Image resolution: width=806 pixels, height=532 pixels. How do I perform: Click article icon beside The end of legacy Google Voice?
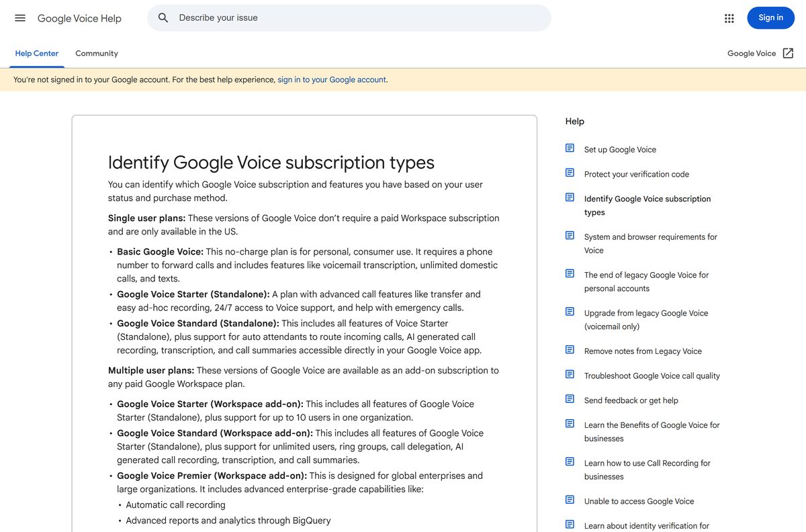[570, 274]
